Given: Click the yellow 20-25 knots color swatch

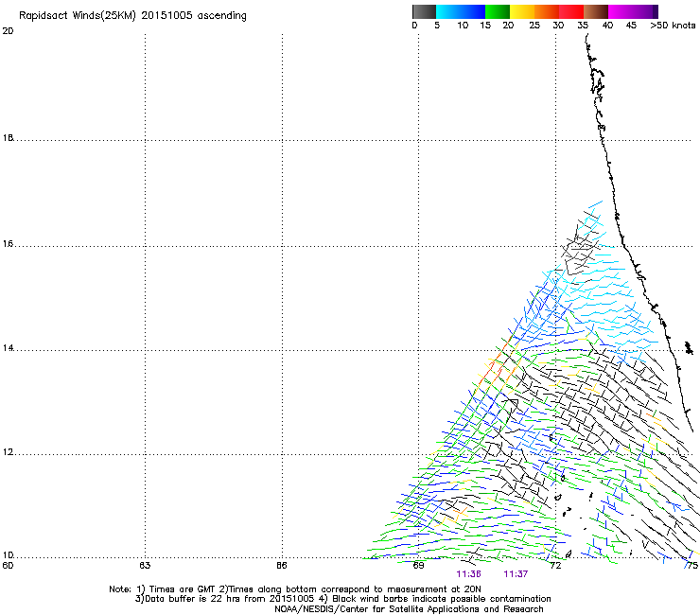Looking at the screenshot, I should 522,11.
